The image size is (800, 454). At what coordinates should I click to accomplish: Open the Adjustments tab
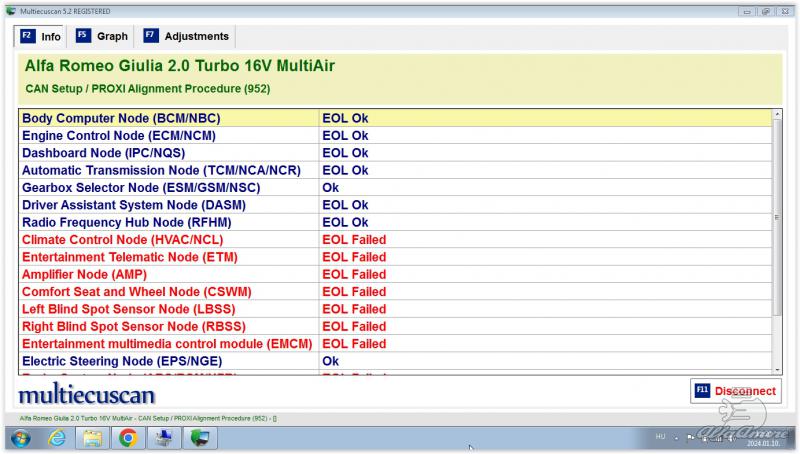tap(196, 36)
